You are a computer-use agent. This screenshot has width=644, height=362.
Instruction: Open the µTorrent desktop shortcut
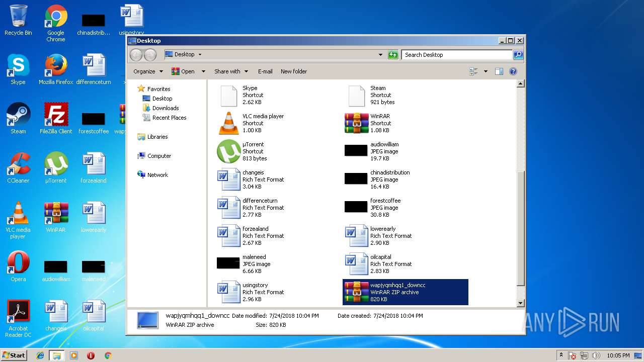click(x=56, y=168)
